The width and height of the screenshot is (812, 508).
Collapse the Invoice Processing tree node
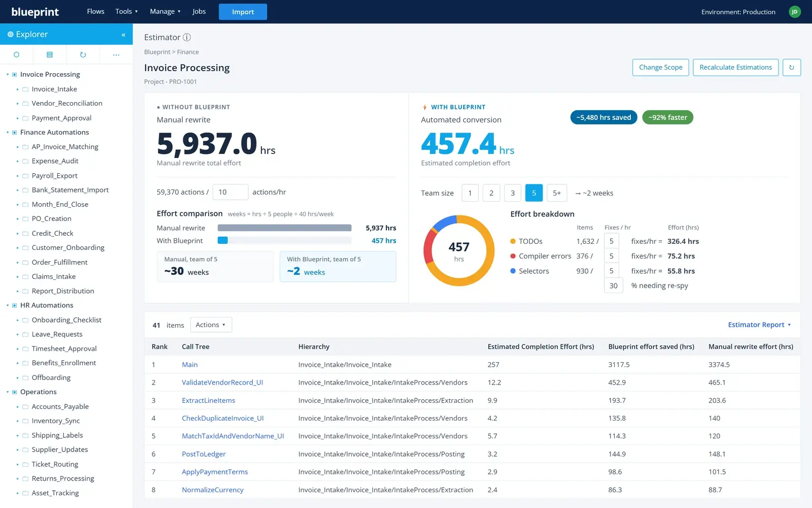[8, 75]
